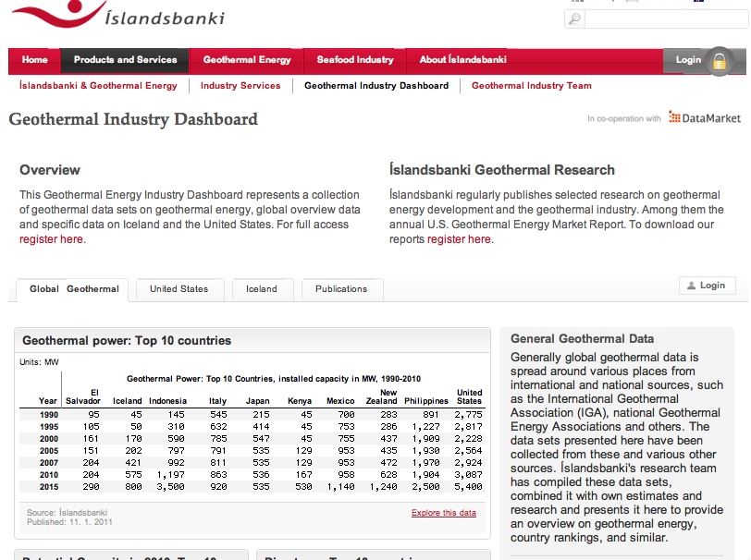
Task: Open the Geothermal Industry Team link
Action: click(531, 86)
